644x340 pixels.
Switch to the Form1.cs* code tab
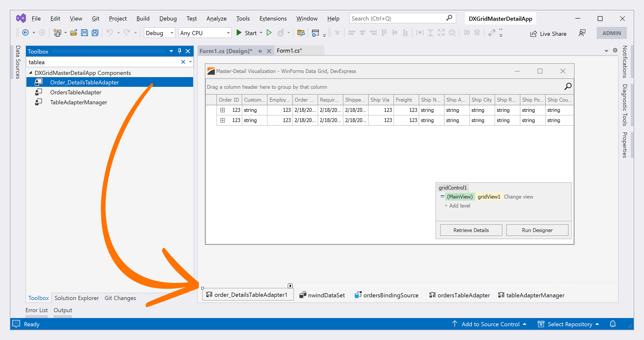289,51
